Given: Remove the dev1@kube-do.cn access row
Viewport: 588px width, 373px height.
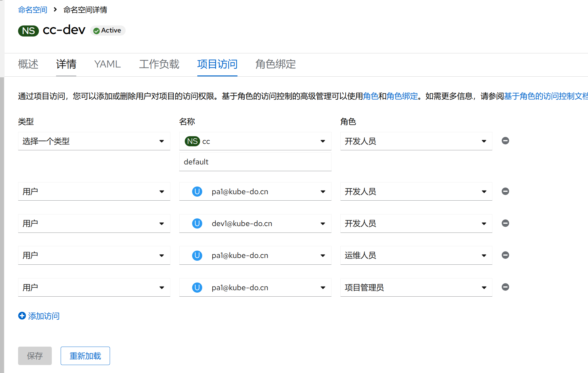Looking at the screenshot, I should coord(505,223).
